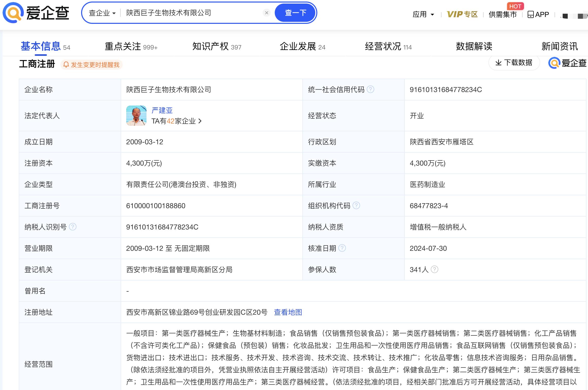Click the 行政区划 value 陕西省西安市雁塔区
The height and width of the screenshot is (390, 588).
[x=442, y=142]
